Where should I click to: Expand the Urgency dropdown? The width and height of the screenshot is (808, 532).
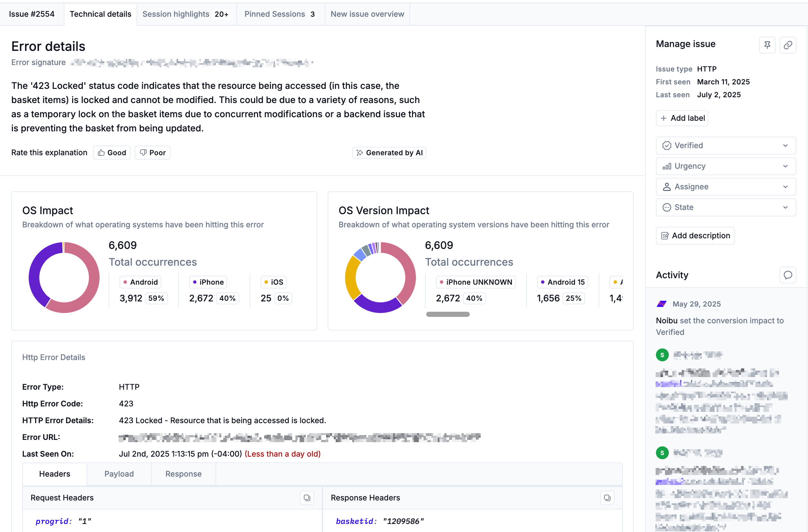tap(726, 166)
